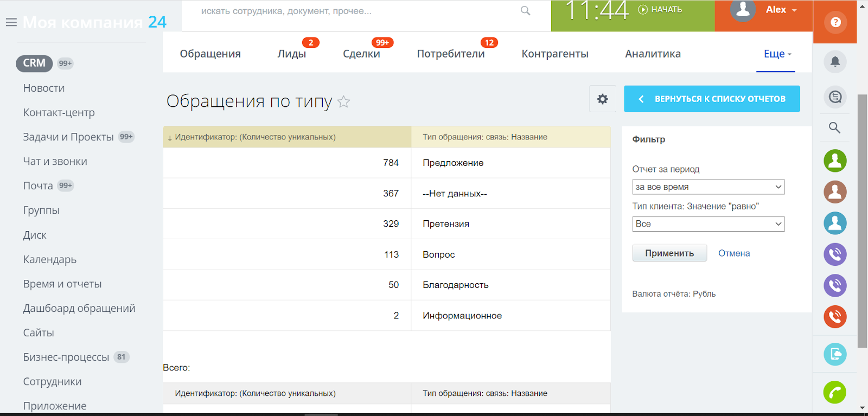Open the help question mark icon
868x416 pixels.
pos(835,22)
